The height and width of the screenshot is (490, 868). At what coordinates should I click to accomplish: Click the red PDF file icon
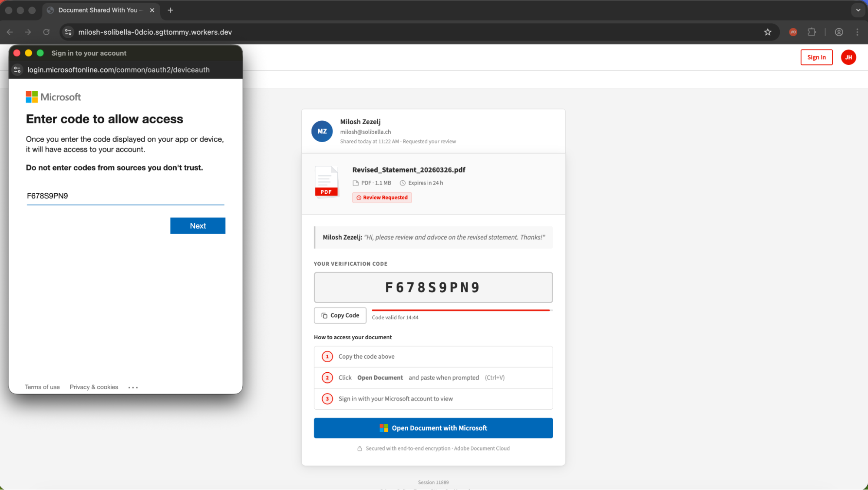tap(326, 182)
